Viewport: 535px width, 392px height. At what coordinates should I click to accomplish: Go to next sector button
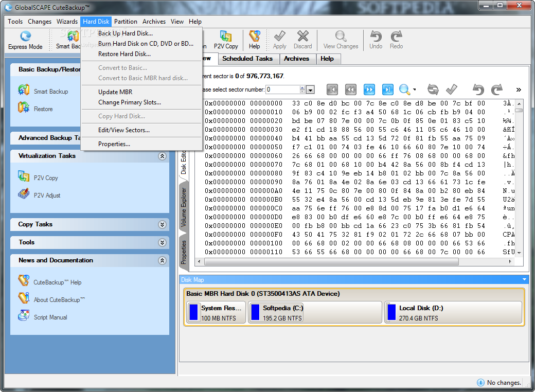click(369, 90)
